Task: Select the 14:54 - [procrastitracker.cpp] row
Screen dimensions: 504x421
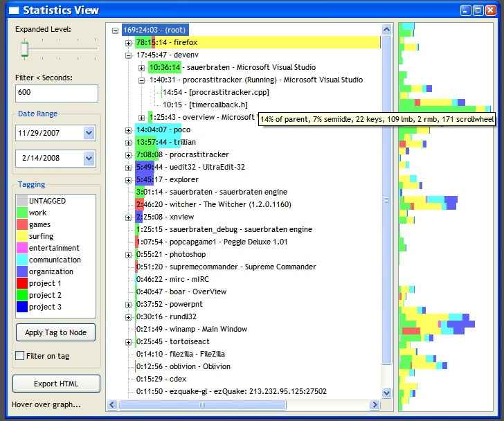Action: (x=216, y=92)
